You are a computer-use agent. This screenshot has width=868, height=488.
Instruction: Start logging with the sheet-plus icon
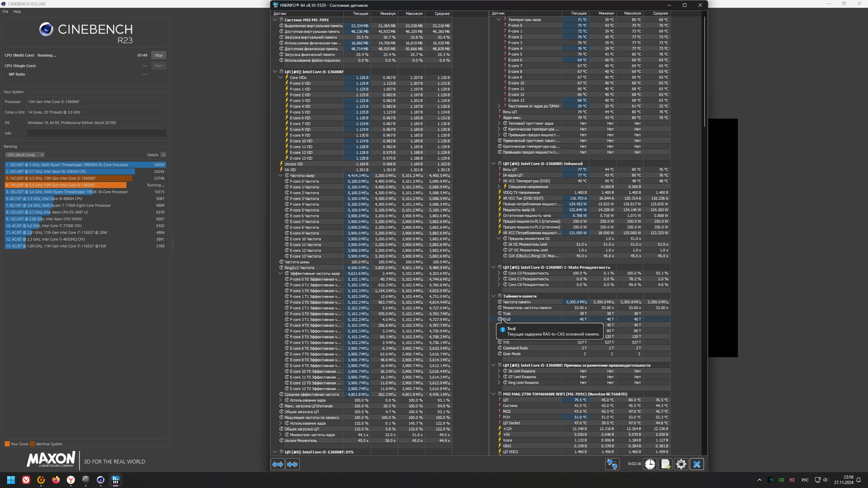point(665,464)
